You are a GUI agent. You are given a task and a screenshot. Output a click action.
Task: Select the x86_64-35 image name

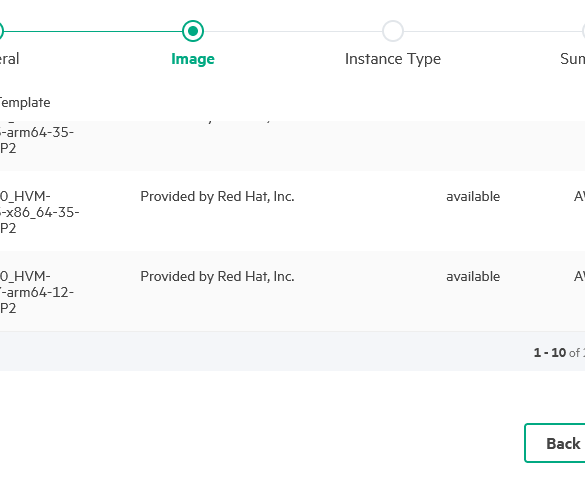point(39,212)
